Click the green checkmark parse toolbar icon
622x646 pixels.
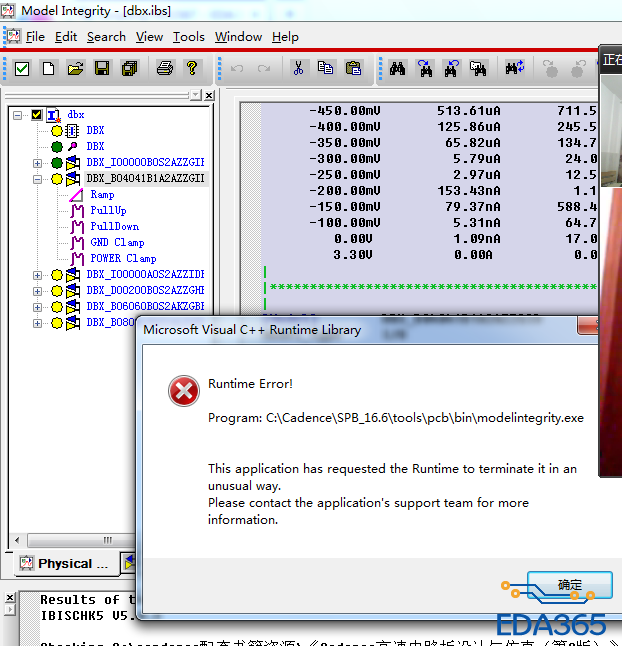pos(22,68)
